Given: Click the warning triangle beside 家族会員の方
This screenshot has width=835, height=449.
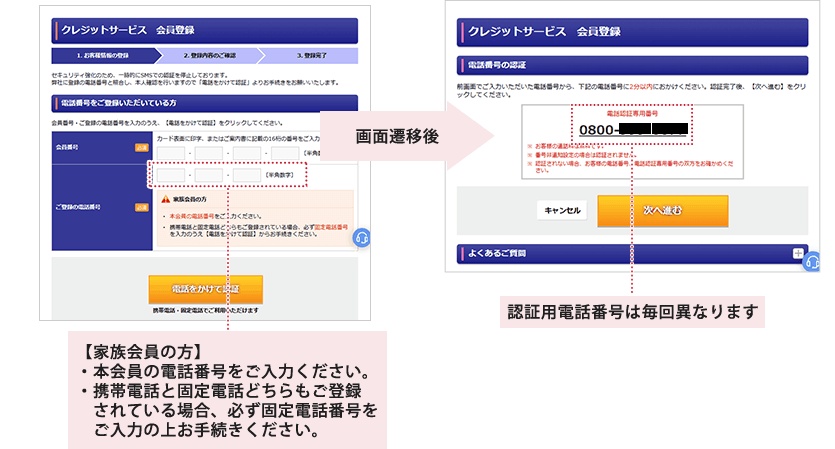Looking at the screenshot, I should click(x=166, y=199).
